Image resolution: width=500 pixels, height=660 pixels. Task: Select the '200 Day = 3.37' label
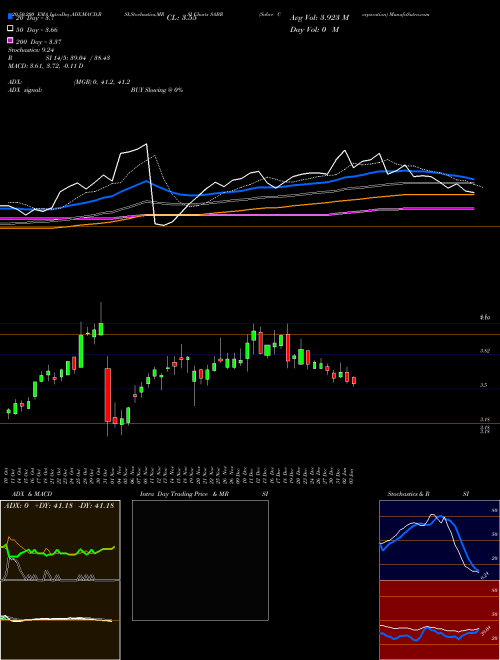39,42
